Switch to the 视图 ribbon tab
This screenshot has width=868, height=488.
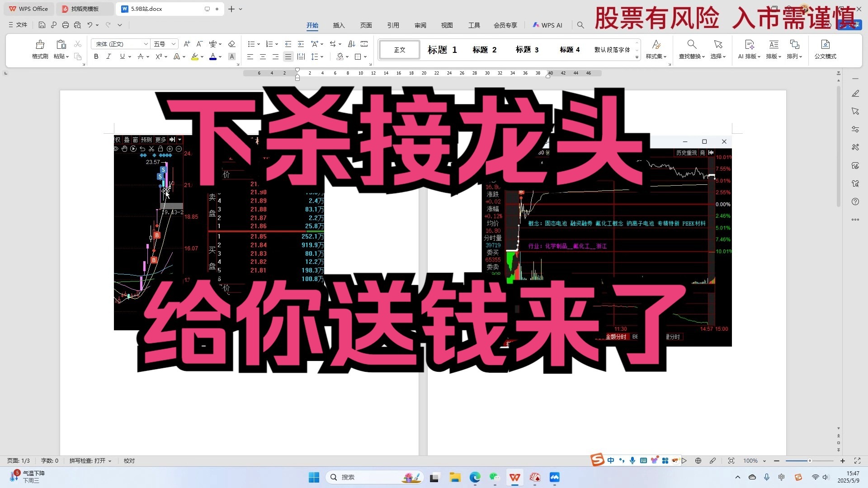[447, 25]
